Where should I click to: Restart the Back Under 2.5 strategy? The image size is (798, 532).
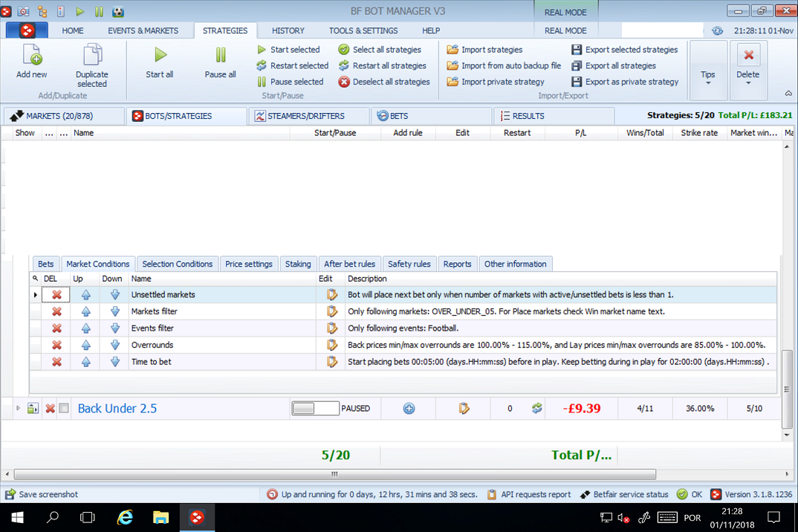[x=536, y=409]
